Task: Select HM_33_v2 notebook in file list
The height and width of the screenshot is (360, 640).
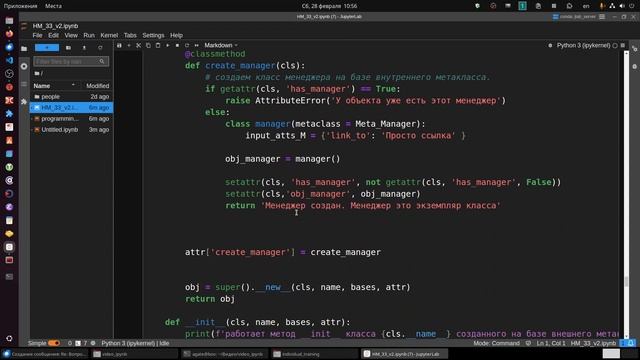Action: pyautogui.click(x=71, y=107)
